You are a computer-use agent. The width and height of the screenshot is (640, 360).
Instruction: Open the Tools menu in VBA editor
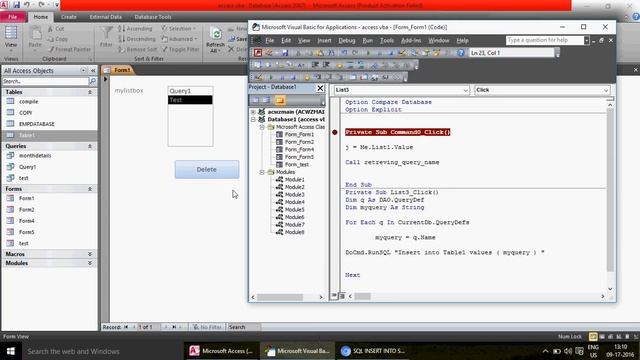click(387, 40)
